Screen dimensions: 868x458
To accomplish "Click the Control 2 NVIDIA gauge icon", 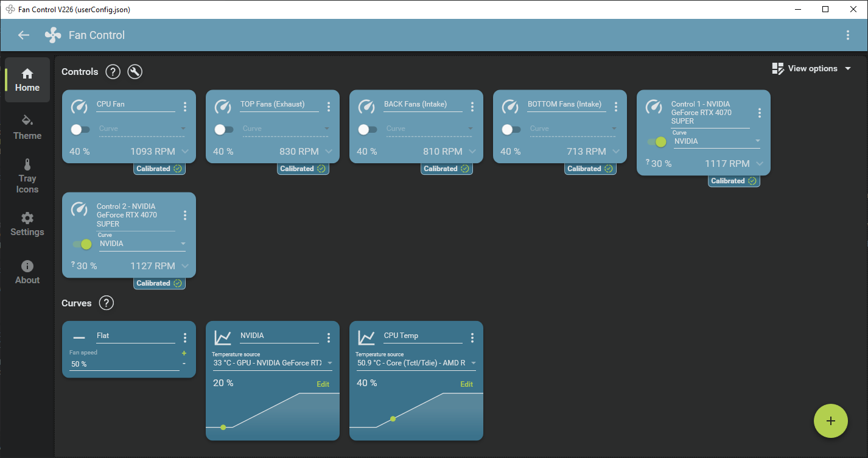I will point(79,209).
